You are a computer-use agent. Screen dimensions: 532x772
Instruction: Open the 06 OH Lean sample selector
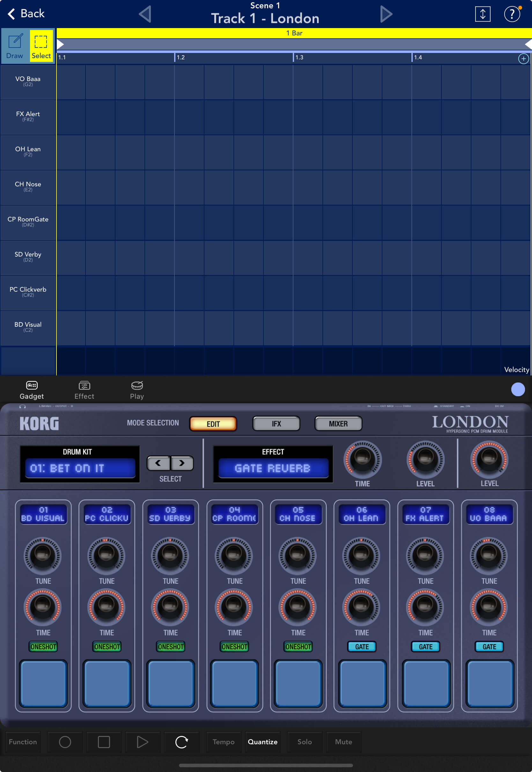(x=362, y=514)
